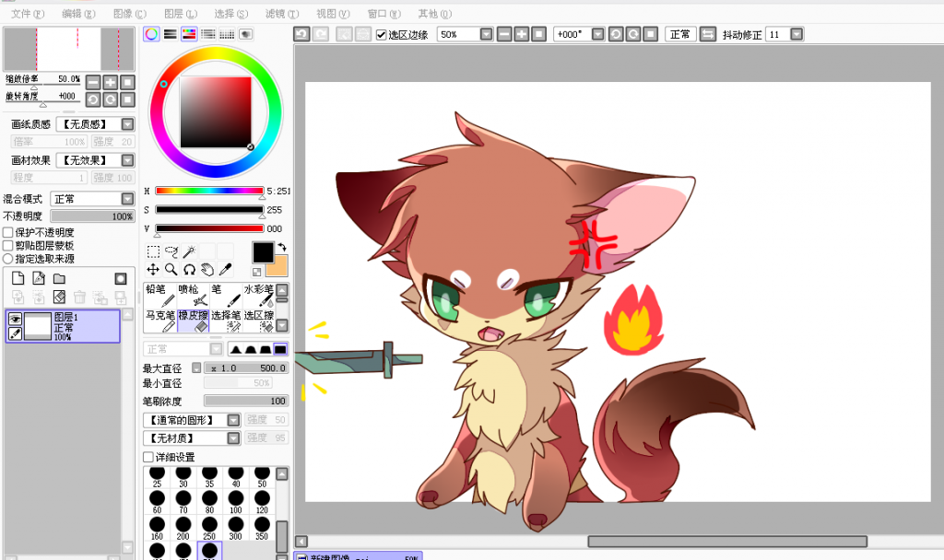This screenshot has width=944, height=560.
Task: Toggle the HSV slider panel
Action: tap(189, 34)
